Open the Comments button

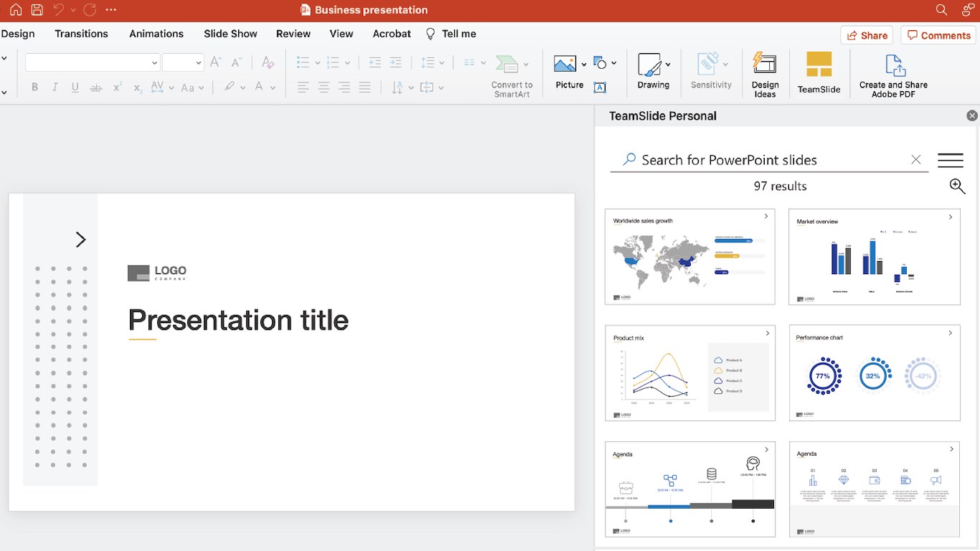tap(938, 35)
